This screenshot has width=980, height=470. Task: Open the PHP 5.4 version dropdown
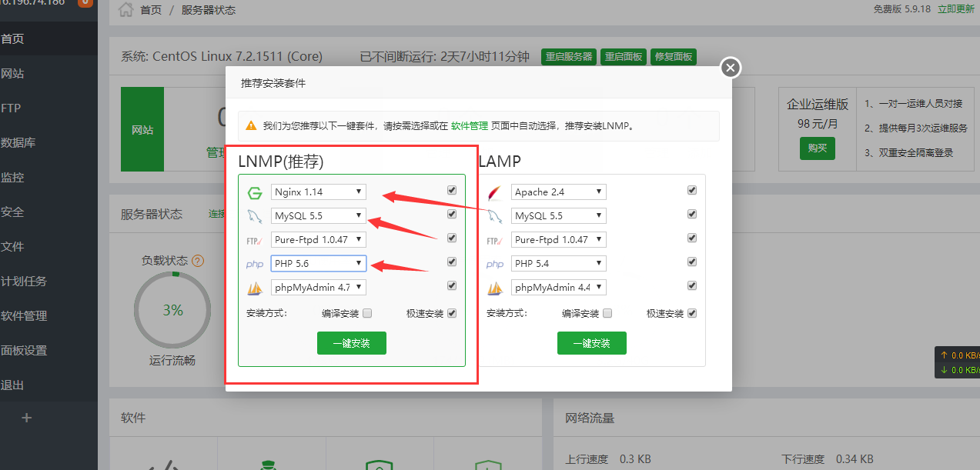point(559,263)
